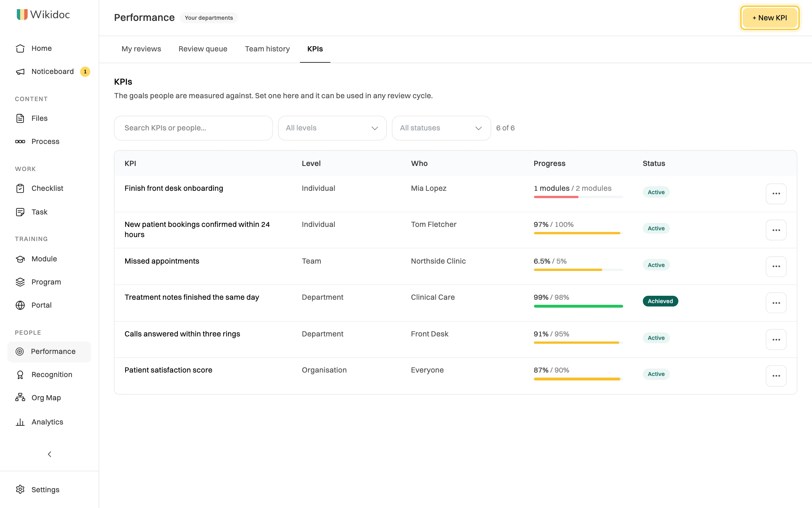Open actions menu for Treatment notes row

776,303
